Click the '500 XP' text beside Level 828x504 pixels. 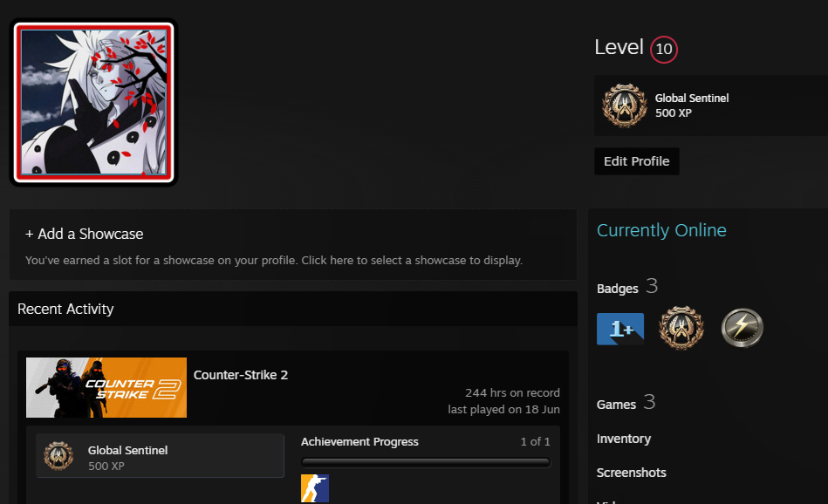point(674,113)
